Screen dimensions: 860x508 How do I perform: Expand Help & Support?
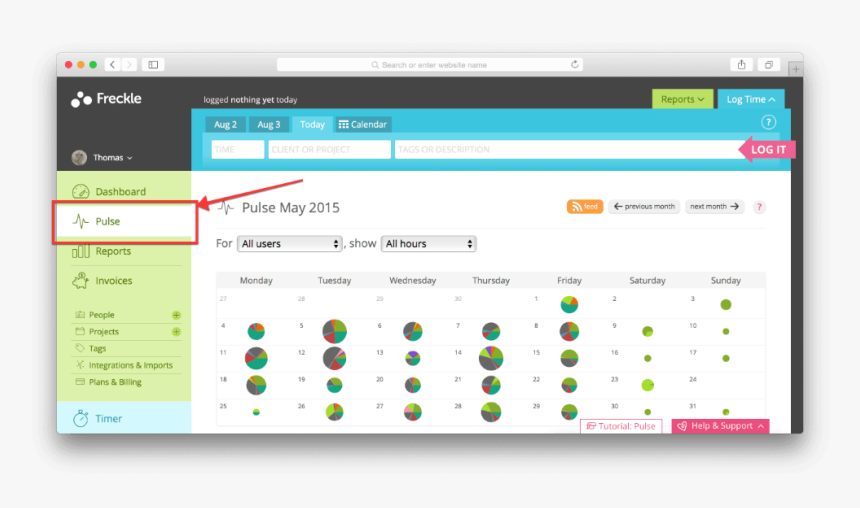tap(720, 426)
